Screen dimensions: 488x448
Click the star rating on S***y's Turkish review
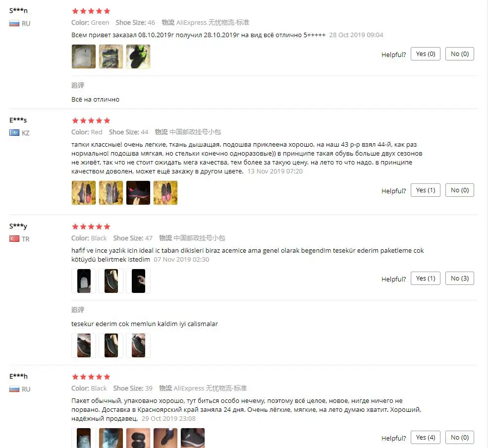(91, 226)
